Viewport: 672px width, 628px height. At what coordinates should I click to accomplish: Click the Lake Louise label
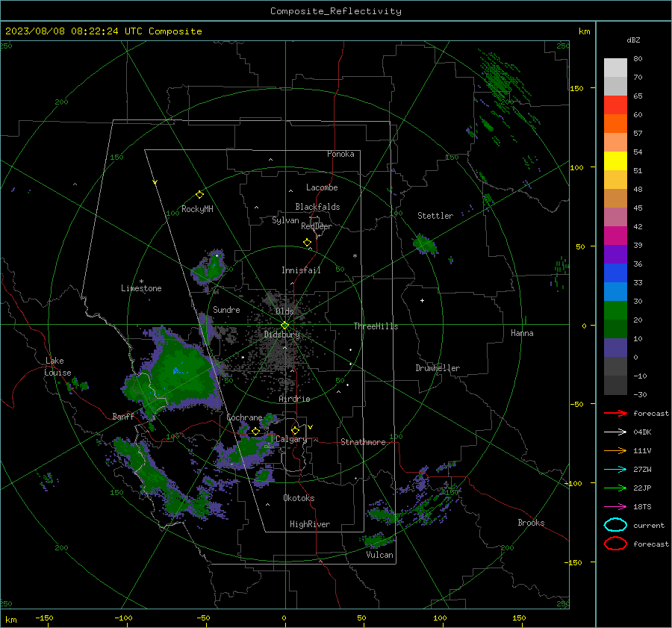click(57, 367)
